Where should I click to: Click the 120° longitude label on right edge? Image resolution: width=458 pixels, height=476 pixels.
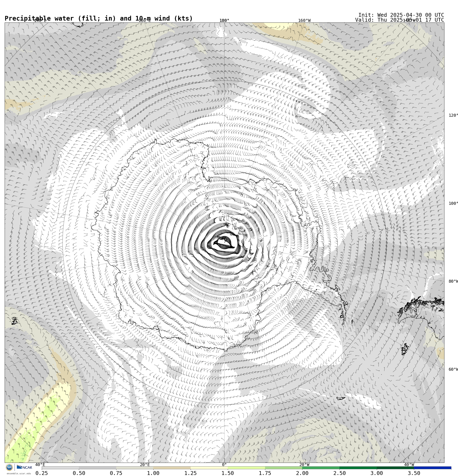pos(453,115)
